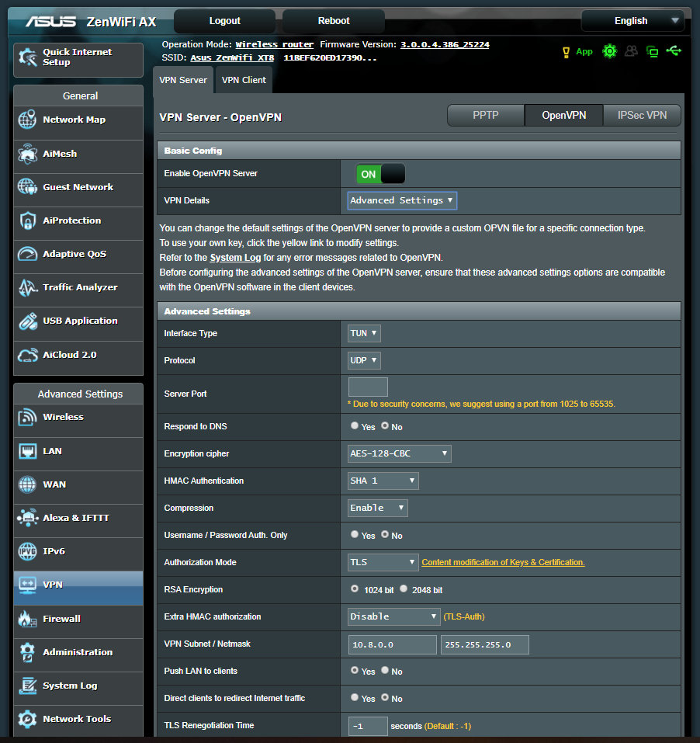Open the System Log link in description

pyautogui.click(x=235, y=258)
